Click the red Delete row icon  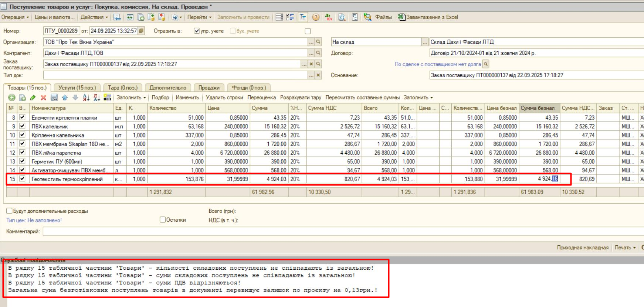pyautogui.click(x=43, y=98)
